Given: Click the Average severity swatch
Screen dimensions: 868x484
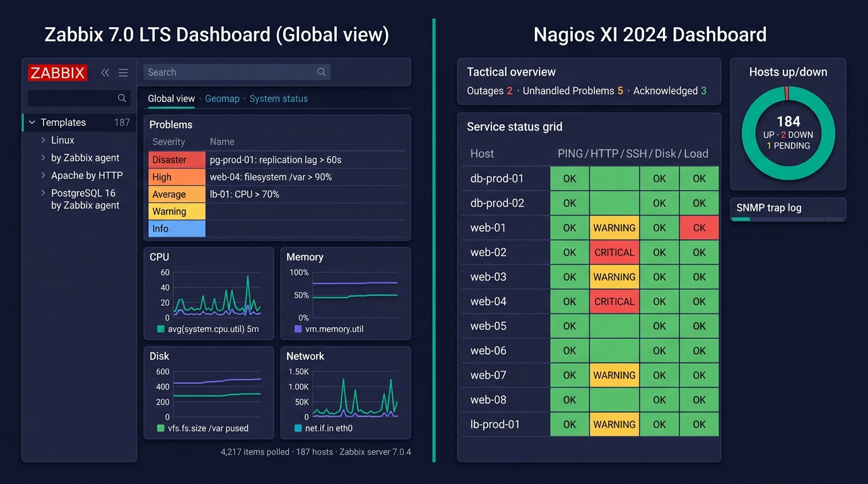Looking at the screenshot, I should (177, 194).
